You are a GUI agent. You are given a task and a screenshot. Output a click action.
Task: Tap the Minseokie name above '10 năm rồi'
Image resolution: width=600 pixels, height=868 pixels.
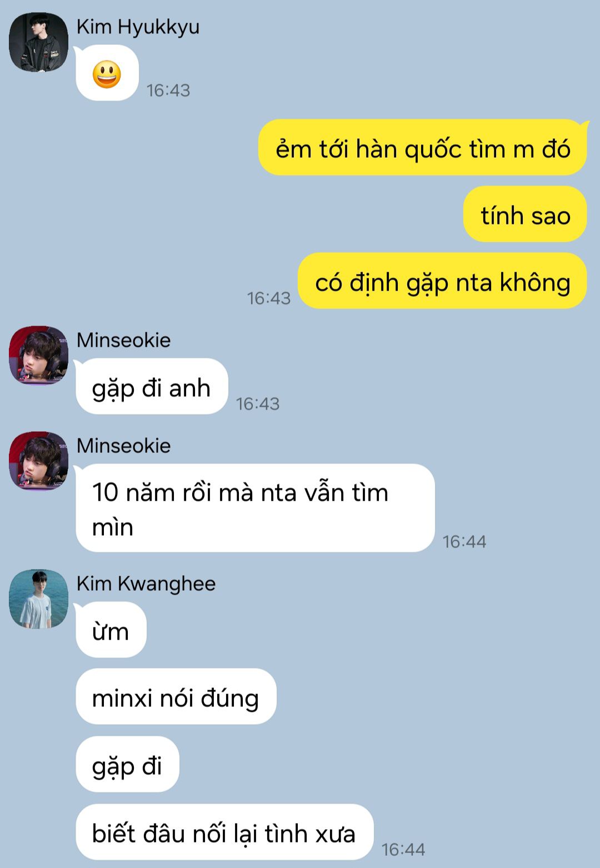123,446
